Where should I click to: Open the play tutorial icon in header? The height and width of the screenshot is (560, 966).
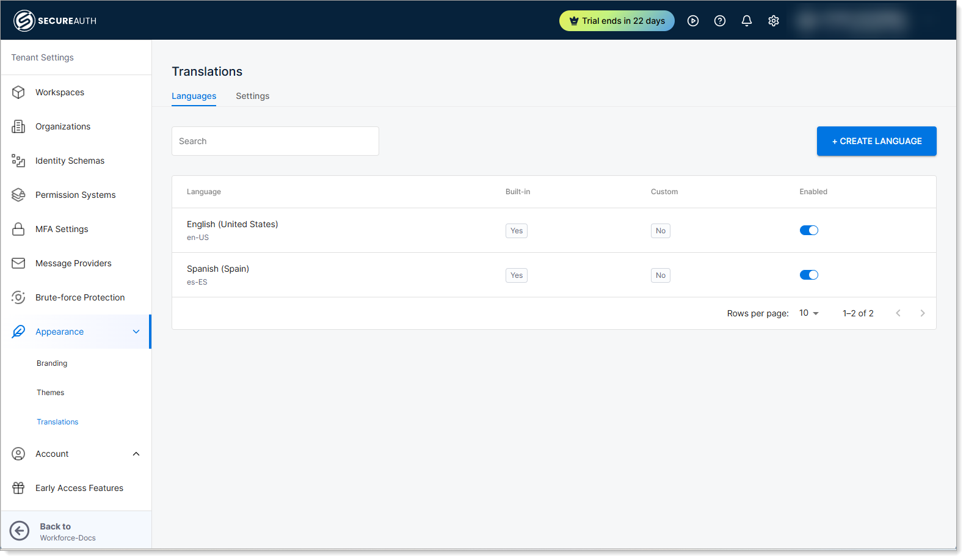pos(692,21)
